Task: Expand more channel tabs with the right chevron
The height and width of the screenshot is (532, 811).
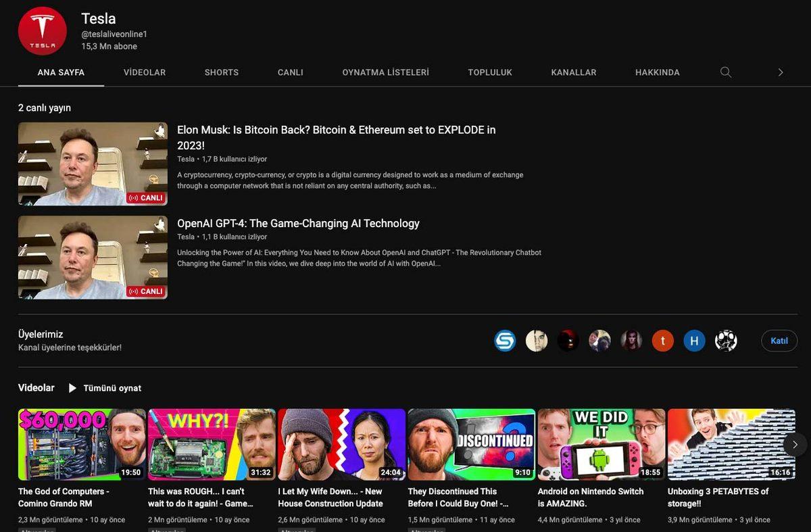Action: pyautogui.click(x=781, y=72)
